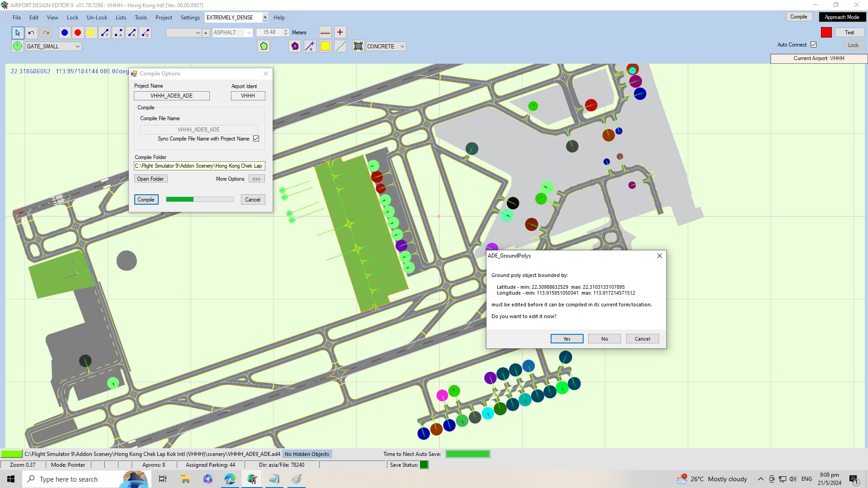
Task: Choose the taxi link T tool
Action: (x=105, y=33)
